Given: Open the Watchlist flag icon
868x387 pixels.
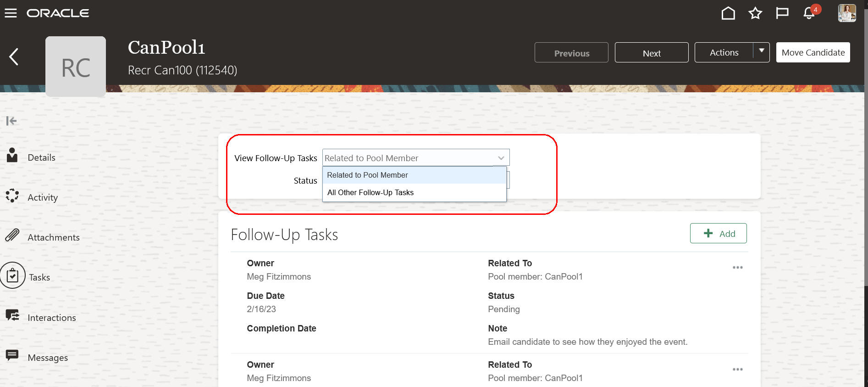Looking at the screenshot, I should 782,13.
